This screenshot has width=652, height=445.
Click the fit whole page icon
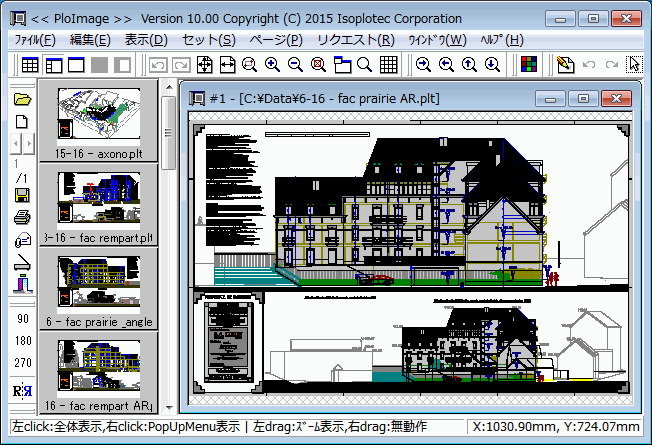[205, 65]
